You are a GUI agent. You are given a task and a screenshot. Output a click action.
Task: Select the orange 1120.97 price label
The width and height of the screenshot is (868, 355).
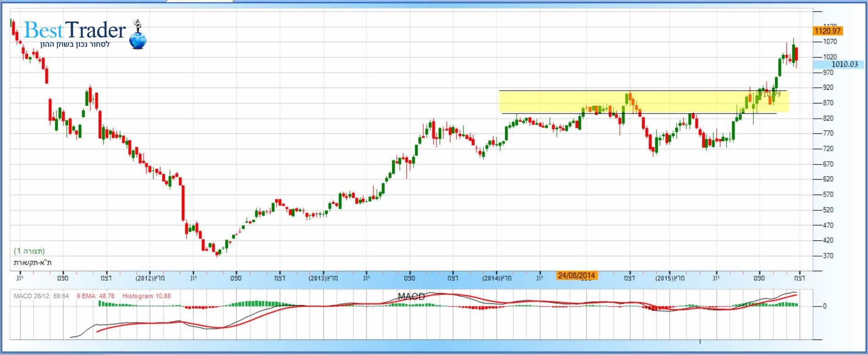coord(827,31)
